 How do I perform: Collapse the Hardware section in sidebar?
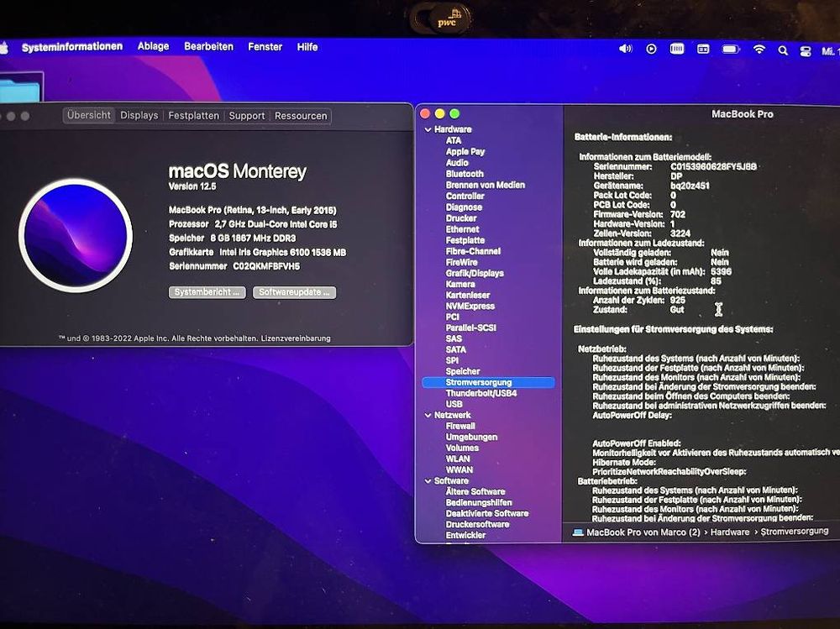(428, 129)
